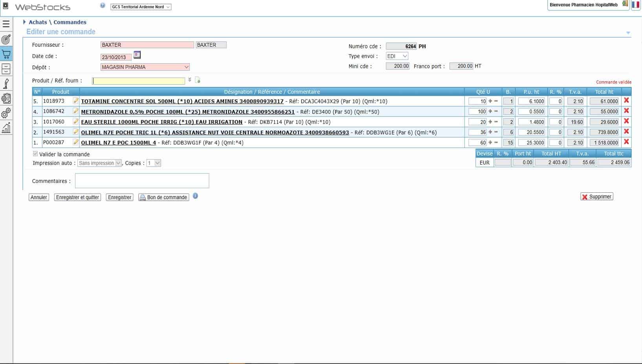Open METRONIDAZOLE 0,5% POCHE 100ML product link

pos(188,112)
